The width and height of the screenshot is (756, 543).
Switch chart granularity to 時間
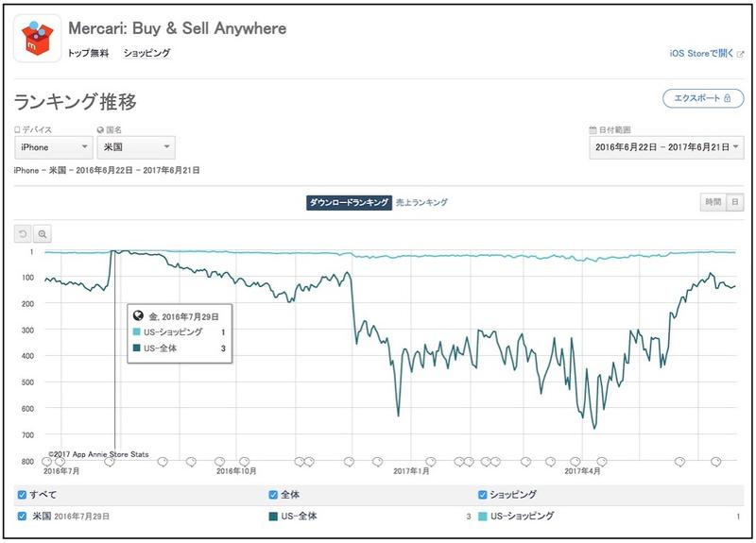(x=713, y=202)
